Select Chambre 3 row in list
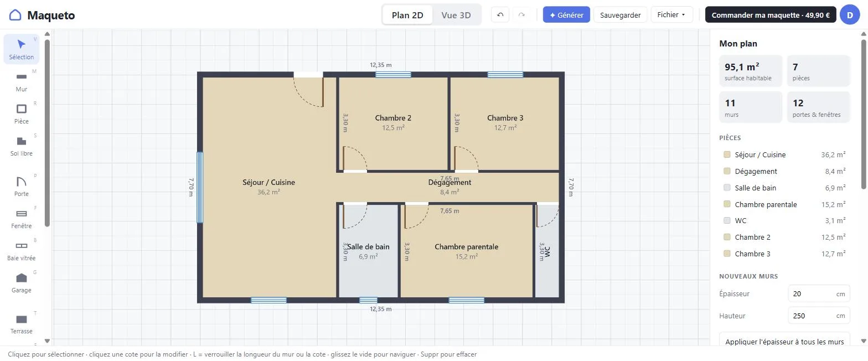The height and width of the screenshot is (361, 868). [784, 254]
